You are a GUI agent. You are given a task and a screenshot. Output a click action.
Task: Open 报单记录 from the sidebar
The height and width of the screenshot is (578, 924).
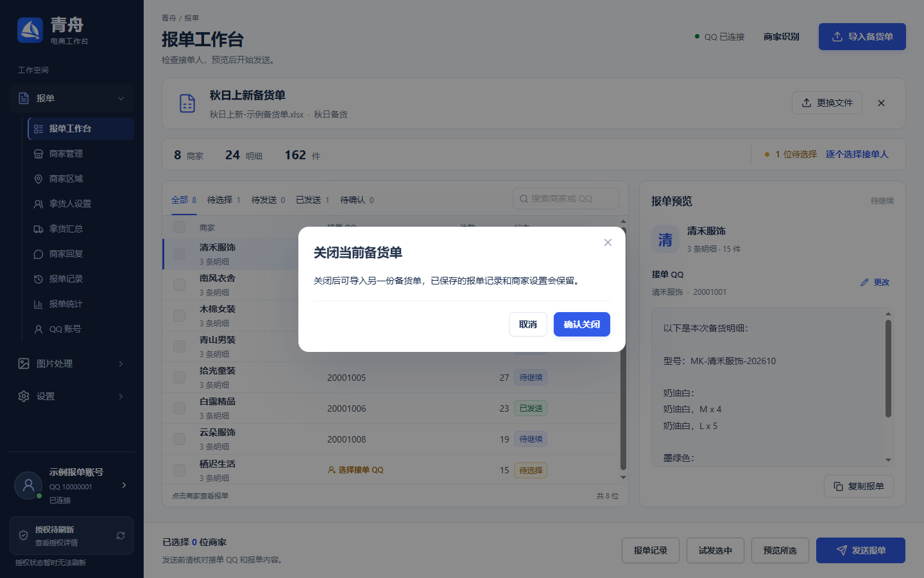coord(81,279)
